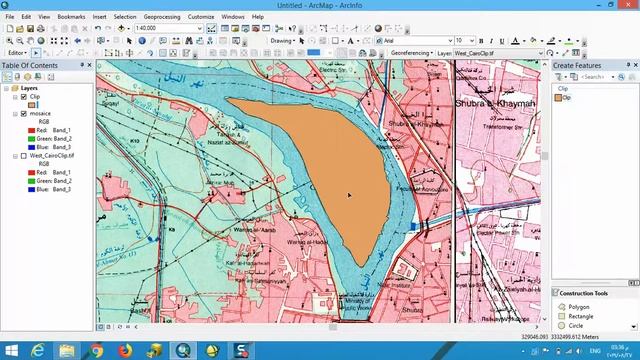Undo the last action

tap(98, 29)
